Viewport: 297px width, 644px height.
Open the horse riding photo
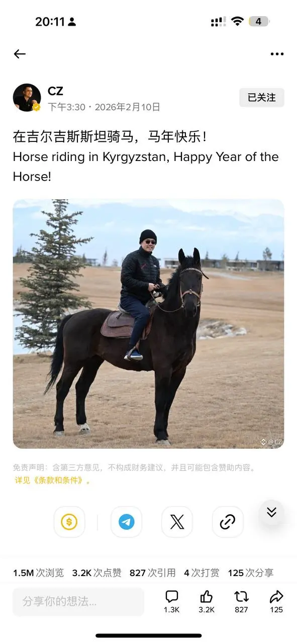tap(149, 324)
